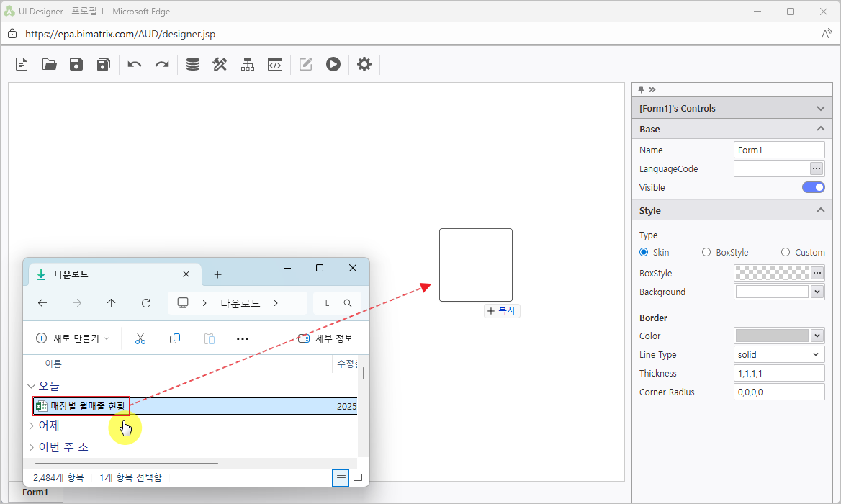Viewport: 841px width, 504px height.
Task: Click the 세부 정보 button
Action: (325, 338)
